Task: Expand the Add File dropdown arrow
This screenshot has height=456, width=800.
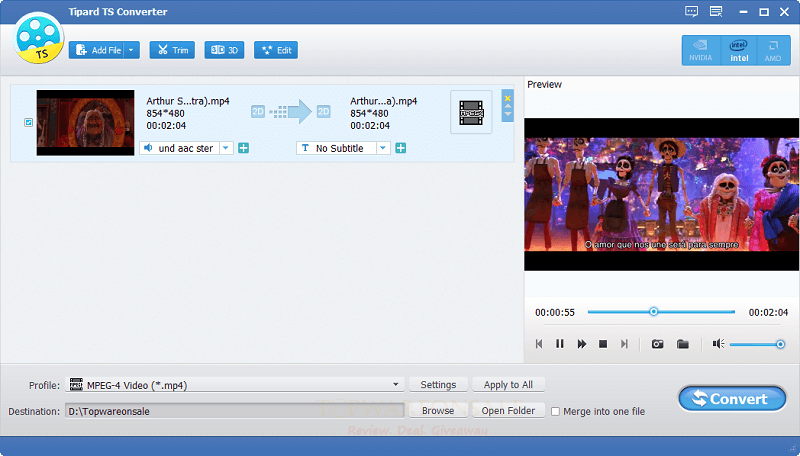Action: pyautogui.click(x=132, y=50)
